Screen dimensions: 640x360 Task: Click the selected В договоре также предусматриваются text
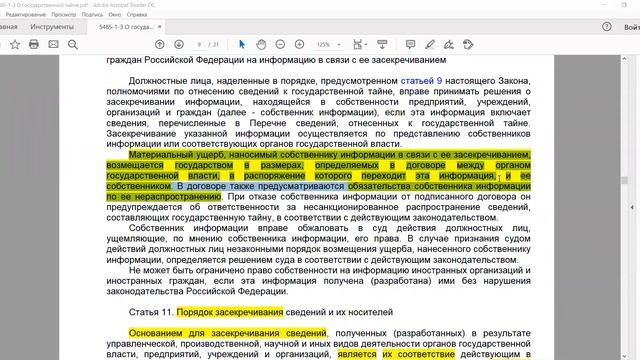pos(261,186)
